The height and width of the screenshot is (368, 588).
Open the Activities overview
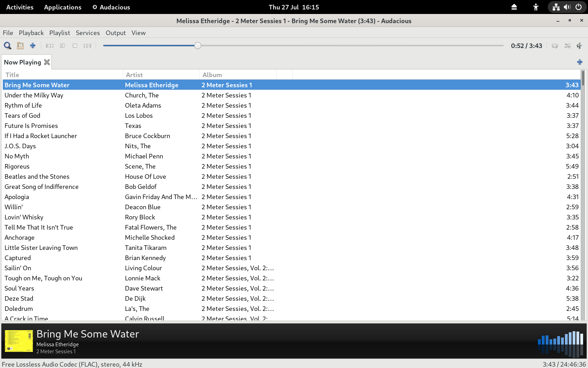(20, 7)
